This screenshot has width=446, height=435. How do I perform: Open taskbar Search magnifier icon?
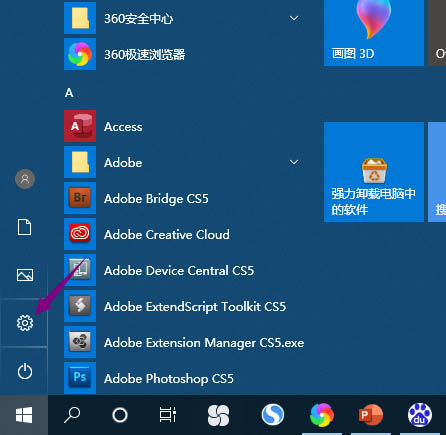[72, 415]
